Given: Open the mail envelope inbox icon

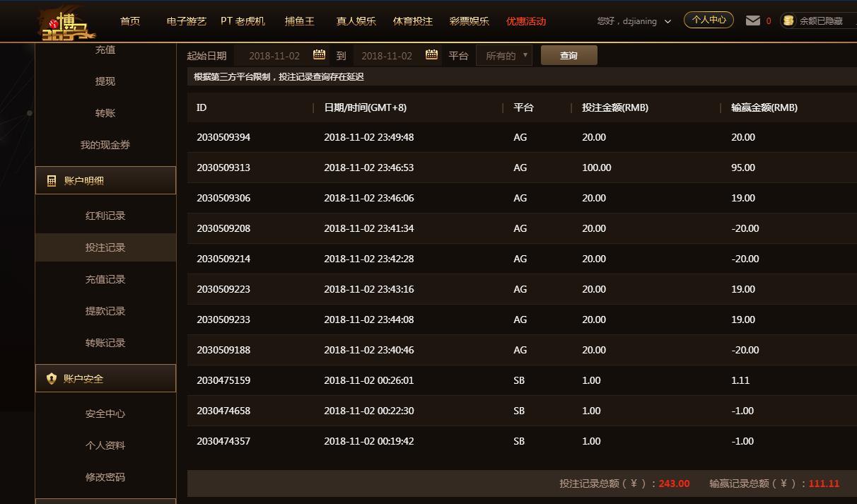Looking at the screenshot, I should [752, 20].
